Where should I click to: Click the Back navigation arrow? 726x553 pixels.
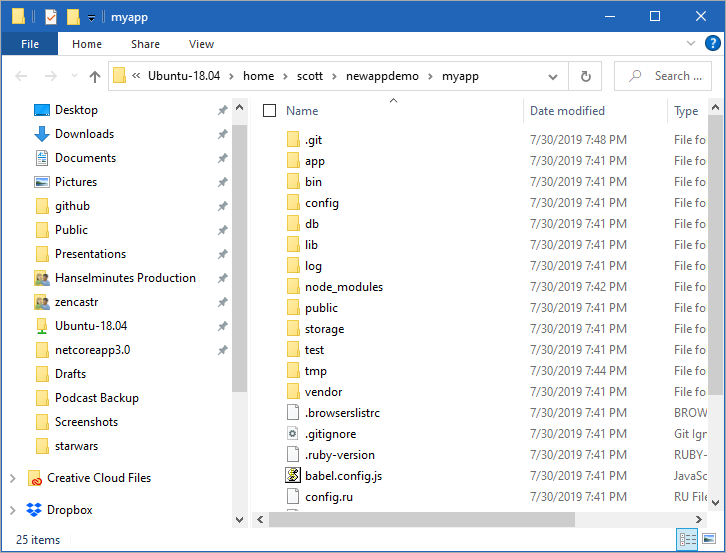tap(21, 76)
